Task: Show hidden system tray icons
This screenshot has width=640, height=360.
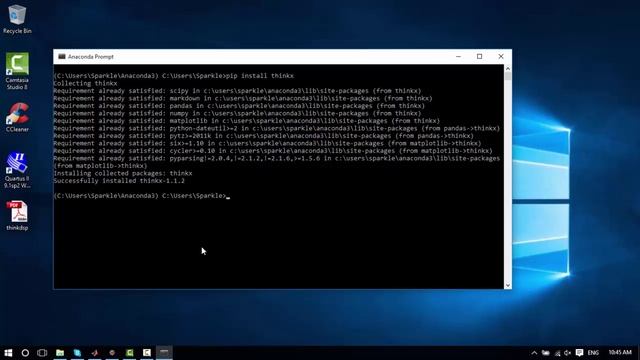Action: (534, 353)
